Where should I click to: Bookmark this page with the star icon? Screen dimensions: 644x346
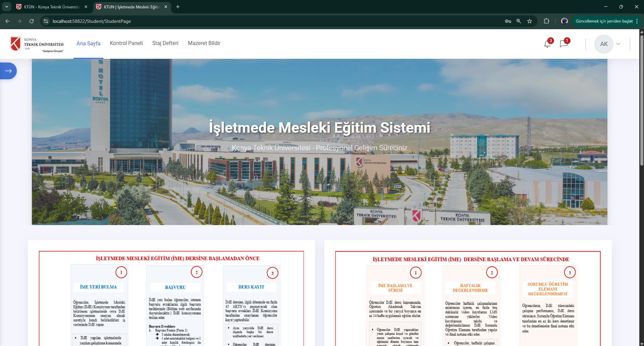pyautogui.click(x=530, y=21)
